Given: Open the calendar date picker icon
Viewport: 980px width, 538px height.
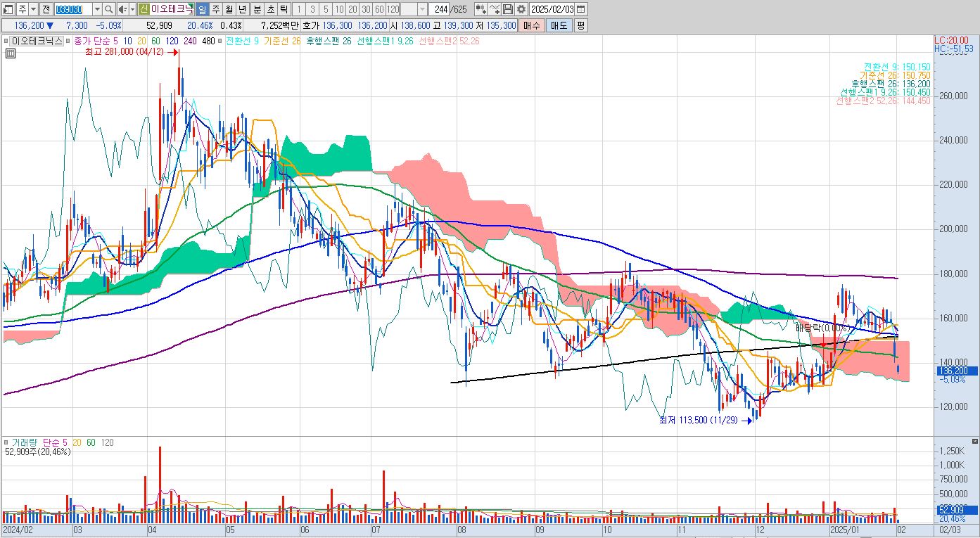Looking at the screenshot, I should 580,9.
